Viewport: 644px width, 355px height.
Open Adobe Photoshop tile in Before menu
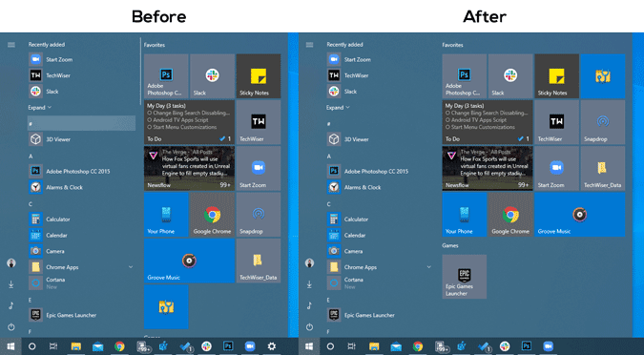click(166, 76)
